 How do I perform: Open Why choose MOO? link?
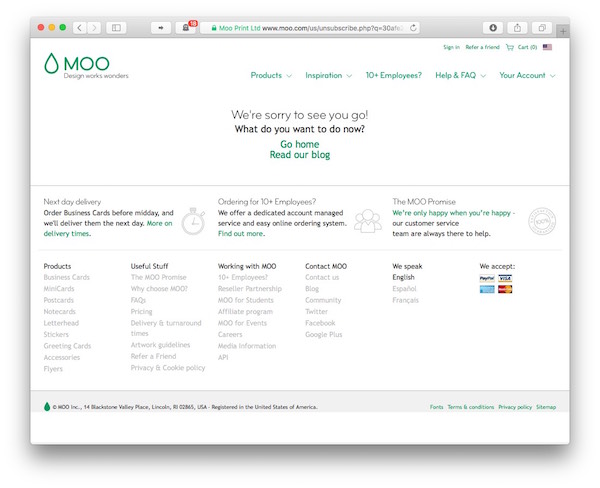[x=159, y=289]
